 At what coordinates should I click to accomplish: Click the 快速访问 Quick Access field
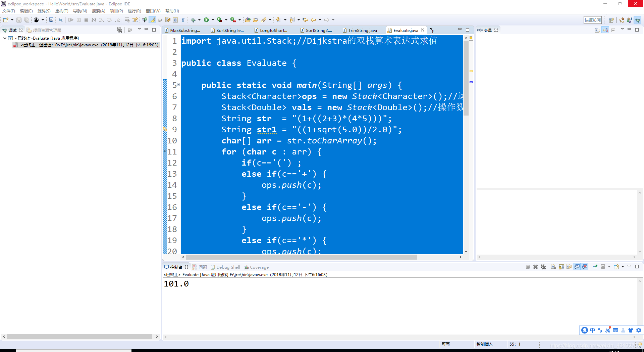[593, 20]
